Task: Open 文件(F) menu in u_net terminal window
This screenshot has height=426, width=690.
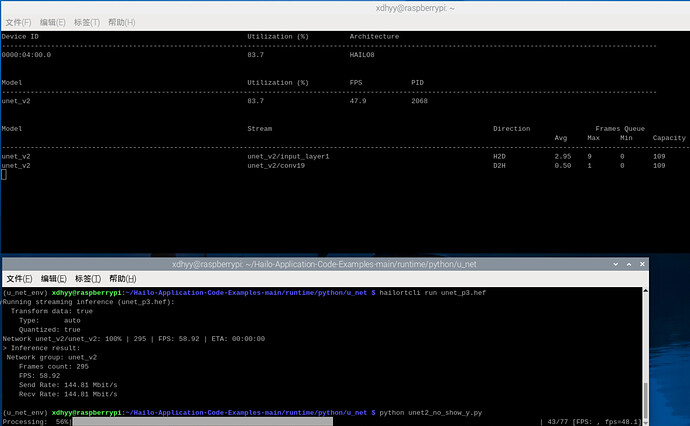Action: point(19,279)
